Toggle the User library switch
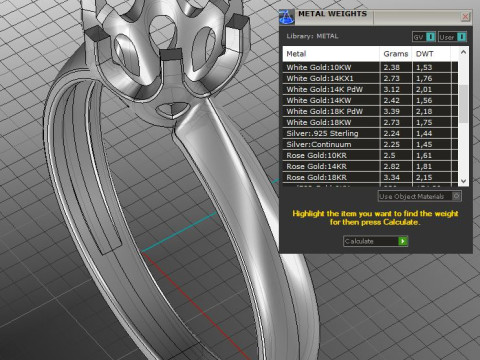The height and width of the screenshot is (360, 480). pyautogui.click(x=462, y=37)
